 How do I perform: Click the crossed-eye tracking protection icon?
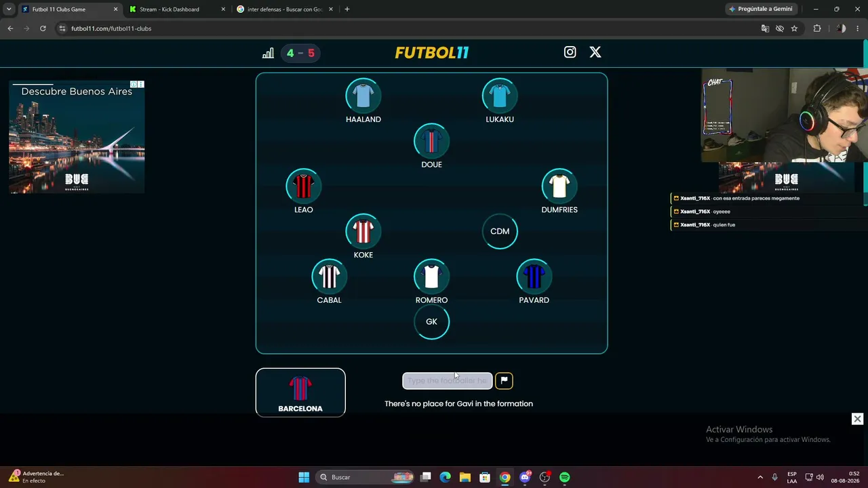click(x=780, y=28)
